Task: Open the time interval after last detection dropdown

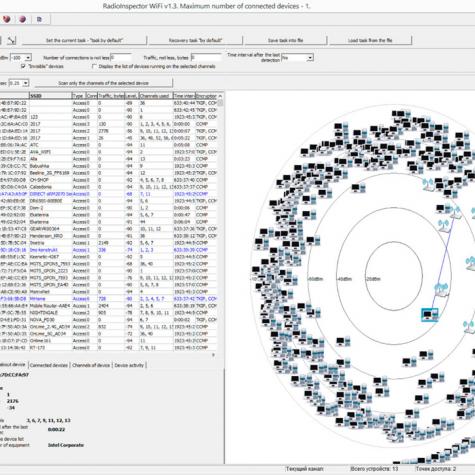Action: coord(297,58)
